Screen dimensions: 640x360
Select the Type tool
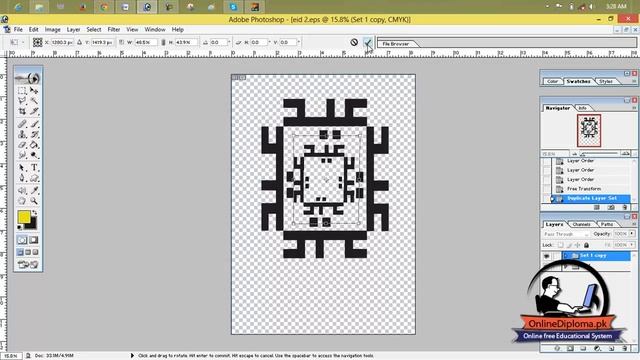point(34,168)
